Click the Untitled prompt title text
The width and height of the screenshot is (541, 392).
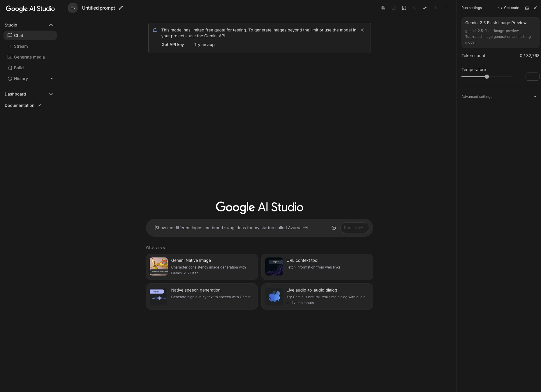point(98,8)
